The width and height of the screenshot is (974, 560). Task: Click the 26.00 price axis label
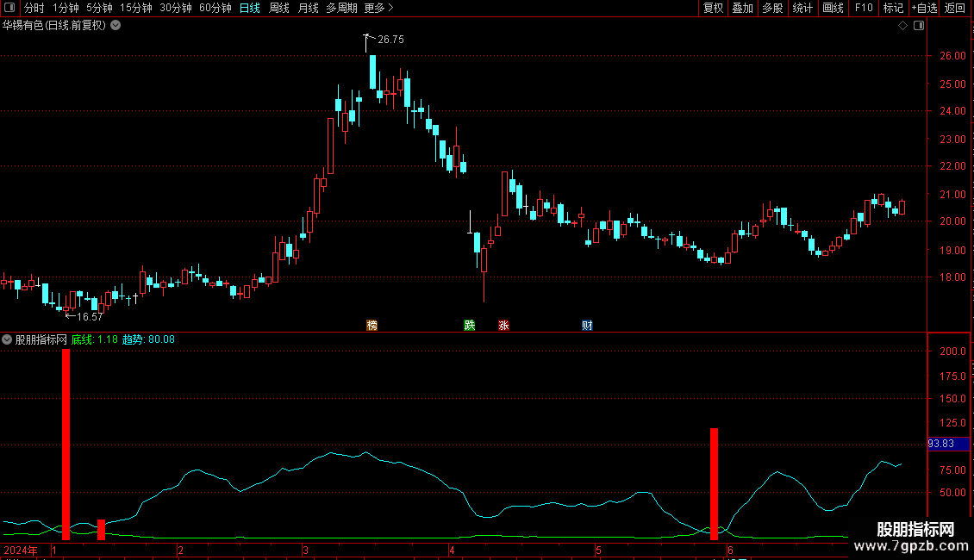click(x=952, y=56)
